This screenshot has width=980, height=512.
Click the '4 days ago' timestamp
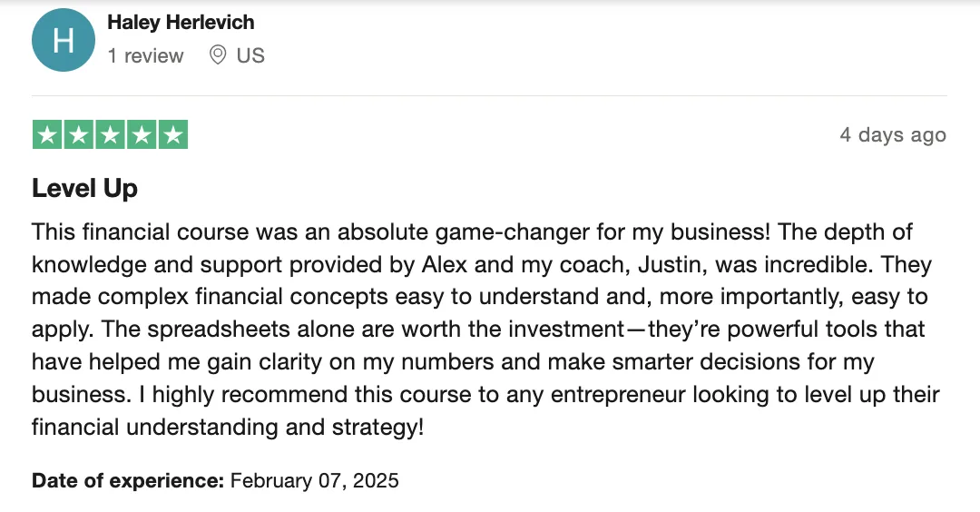tap(893, 134)
